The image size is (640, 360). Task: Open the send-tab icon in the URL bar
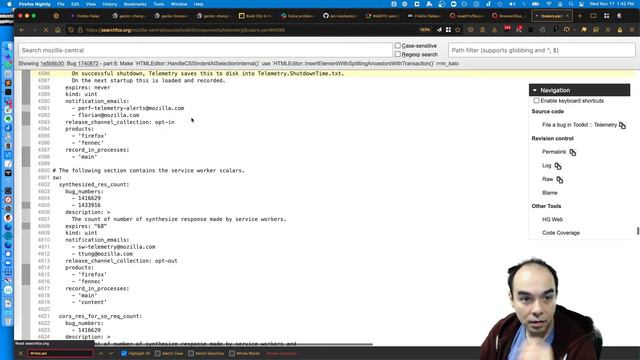pos(439,30)
